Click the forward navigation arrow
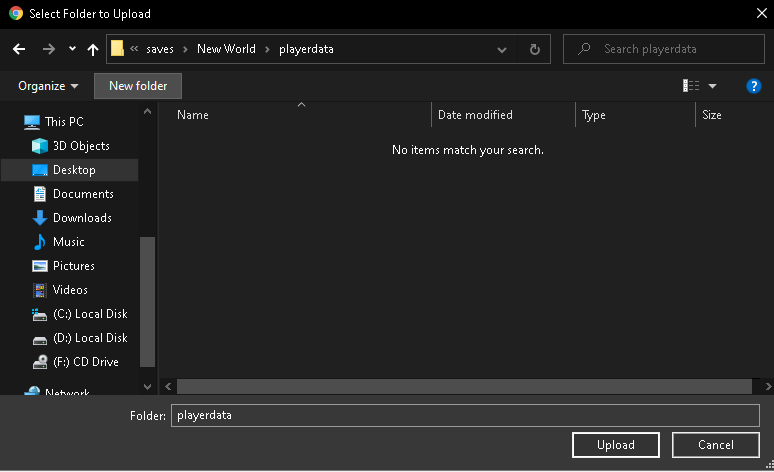 pos(49,49)
